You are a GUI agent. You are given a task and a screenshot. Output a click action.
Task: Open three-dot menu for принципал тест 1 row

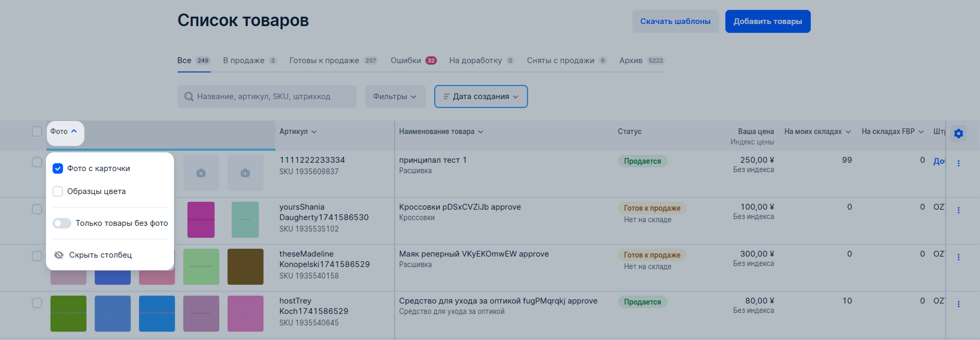958,163
